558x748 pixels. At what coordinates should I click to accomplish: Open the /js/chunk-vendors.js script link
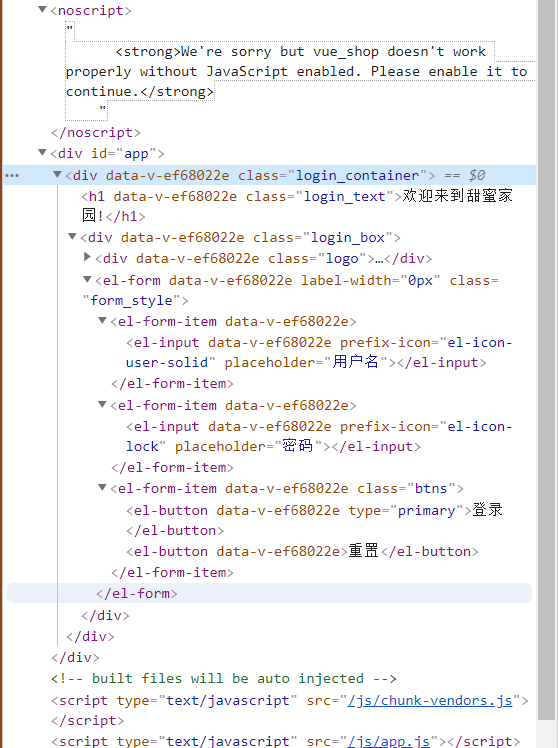point(430,700)
